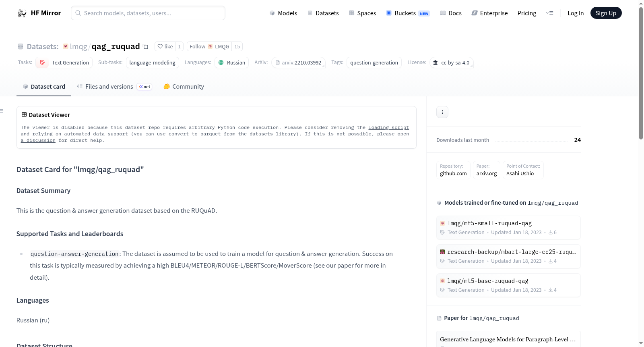Image resolution: width=644 pixels, height=347 pixels.
Task: Click the Docs book icon
Action: (x=443, y=13)
